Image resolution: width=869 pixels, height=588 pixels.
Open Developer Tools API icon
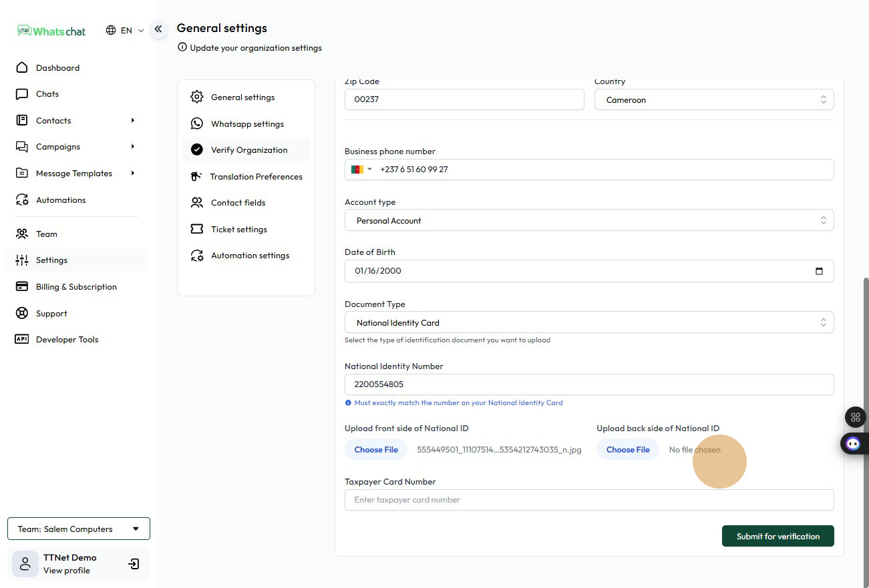click(x=22, y=339)
